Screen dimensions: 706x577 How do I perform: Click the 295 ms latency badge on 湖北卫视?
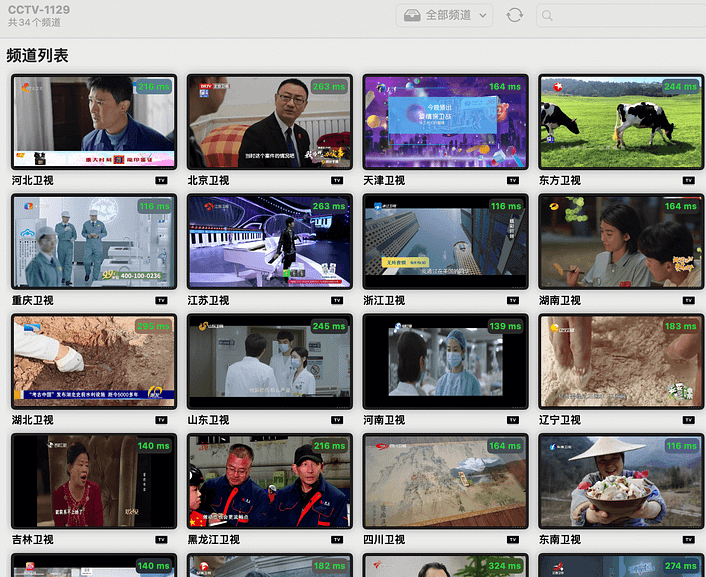(x=154, y=326)
